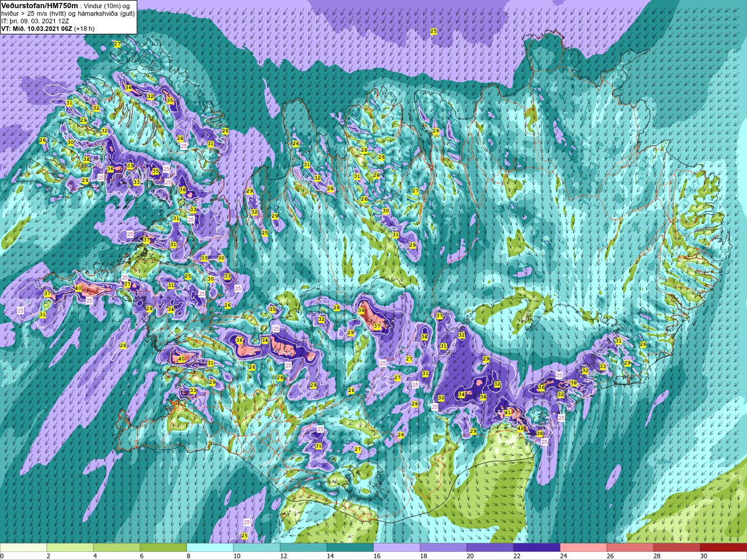
Task: Select the color bar tick label 24
Action: pyautogui.click(x=564, y=556)
